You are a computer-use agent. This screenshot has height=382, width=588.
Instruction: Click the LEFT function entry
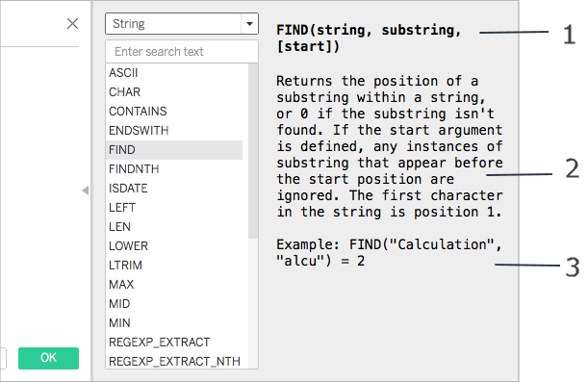click(x=122, y=207)
